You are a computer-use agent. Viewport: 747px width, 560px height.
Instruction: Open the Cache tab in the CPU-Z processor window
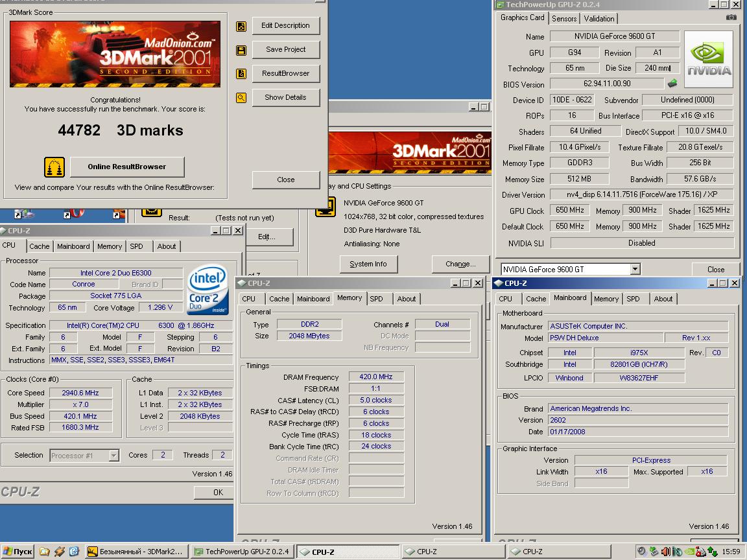point(39,246)
